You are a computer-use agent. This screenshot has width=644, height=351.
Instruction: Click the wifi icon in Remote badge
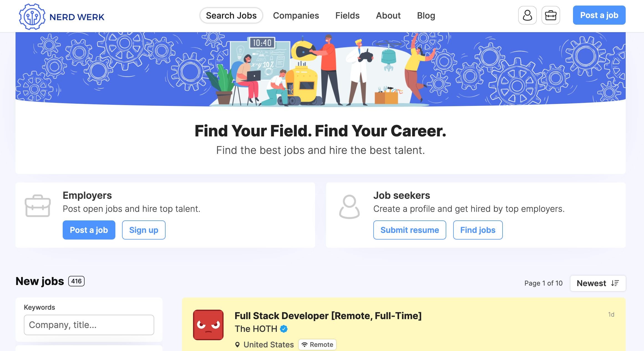tap(305, 344)
